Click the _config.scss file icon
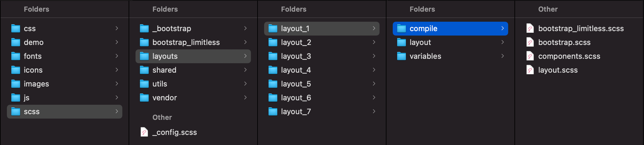 [x=144, y=132]
